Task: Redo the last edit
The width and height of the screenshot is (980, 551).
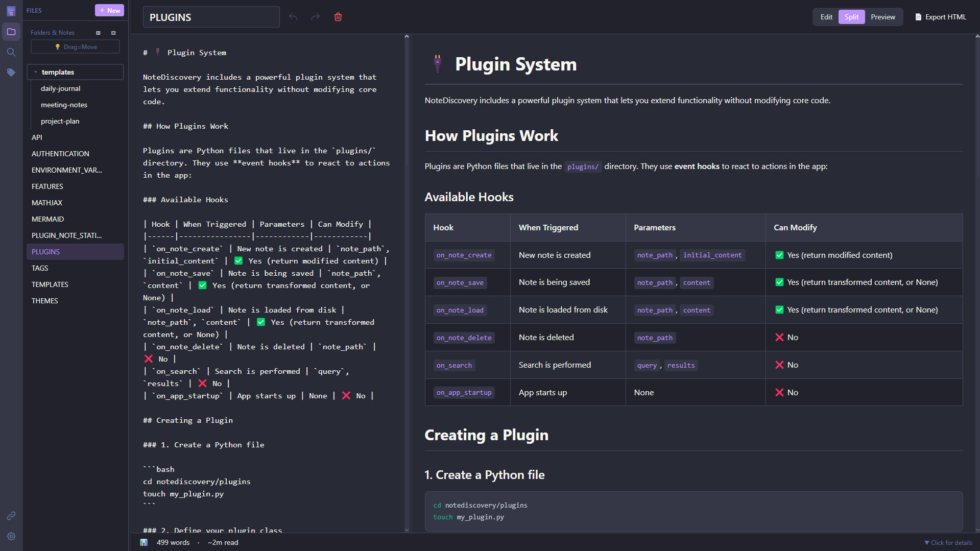Action: 316,17
